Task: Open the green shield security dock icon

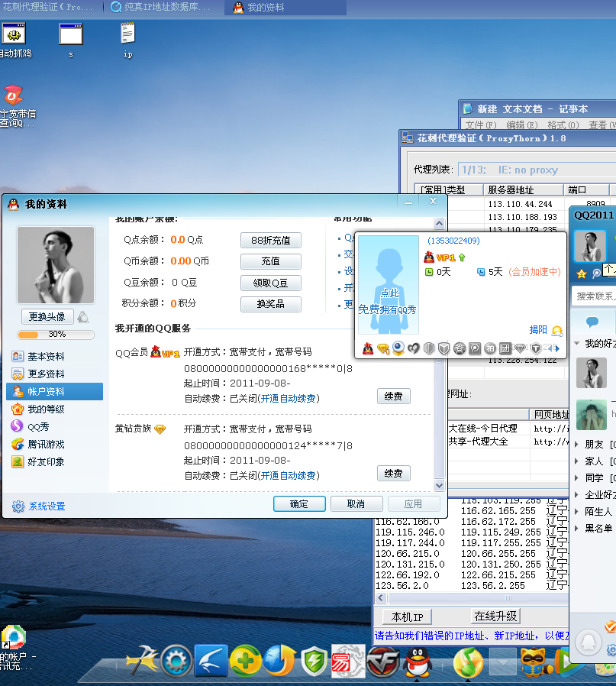Action: (314, 661)
